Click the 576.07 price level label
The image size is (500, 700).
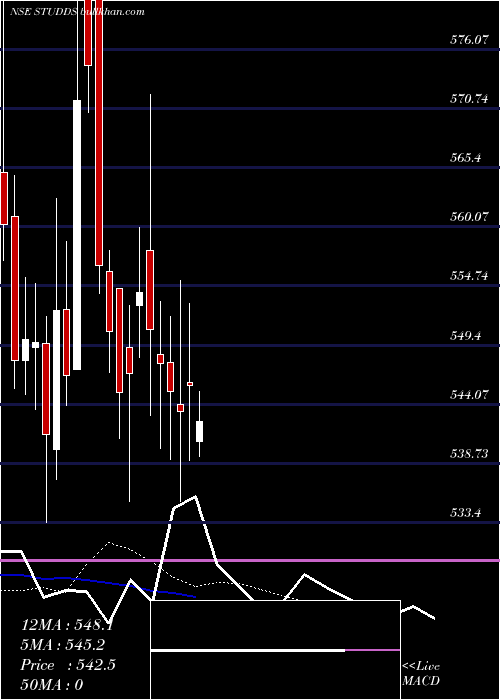pyautogui.click(x=468, y=40)
